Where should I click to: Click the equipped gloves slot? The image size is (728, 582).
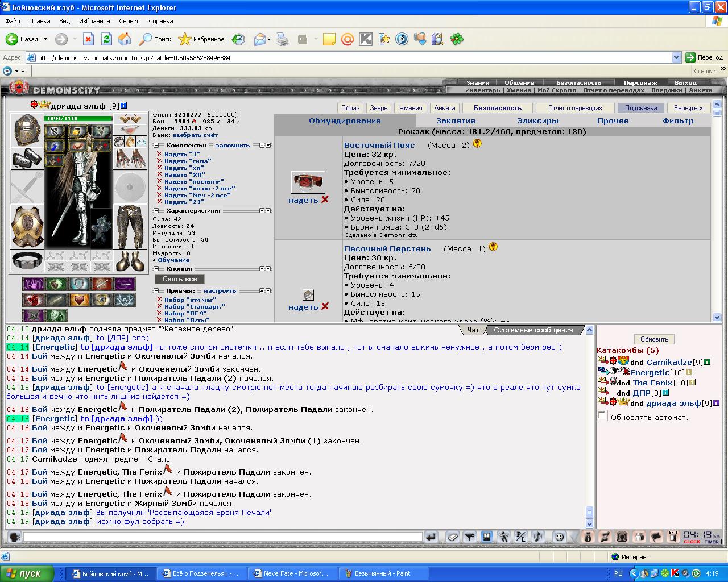(130, 159)
